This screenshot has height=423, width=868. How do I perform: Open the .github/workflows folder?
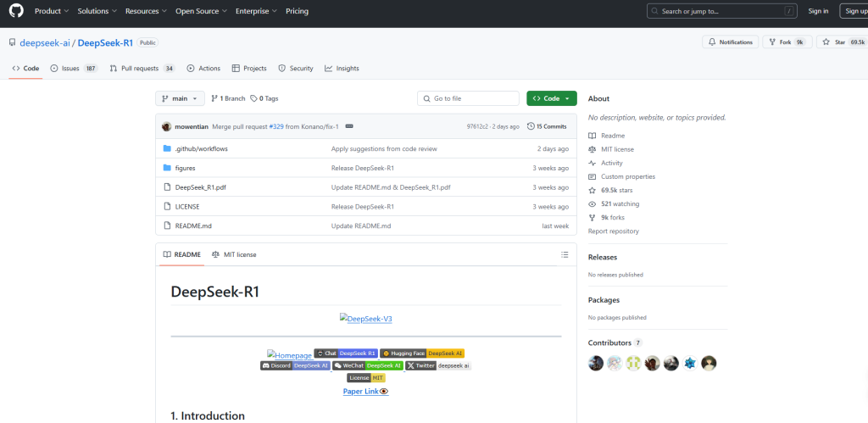click(x=202, y=149)
